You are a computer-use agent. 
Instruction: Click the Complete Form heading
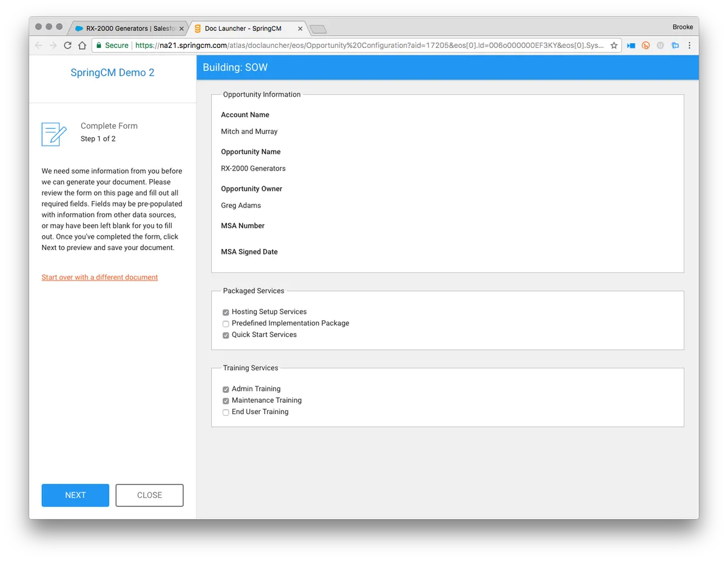(109, 126)
